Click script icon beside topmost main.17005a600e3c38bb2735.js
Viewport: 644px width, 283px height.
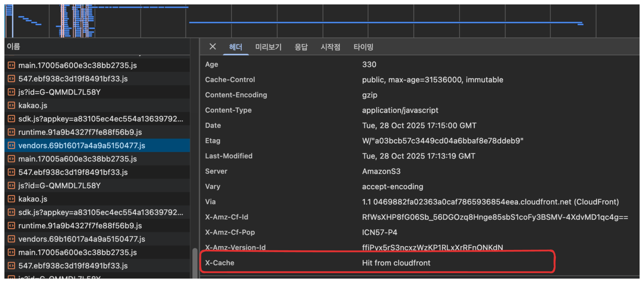(11, 65)
